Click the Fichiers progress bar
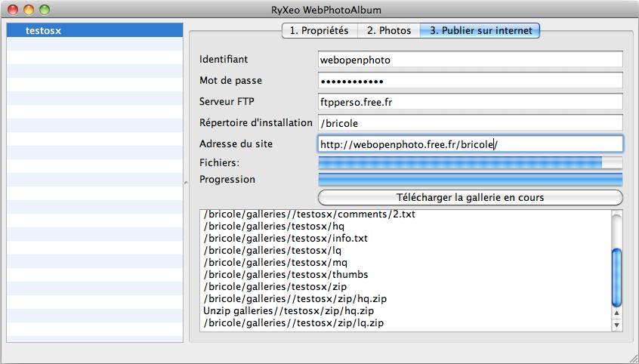Viewport: 639px width, 364px height. (471, 162)
